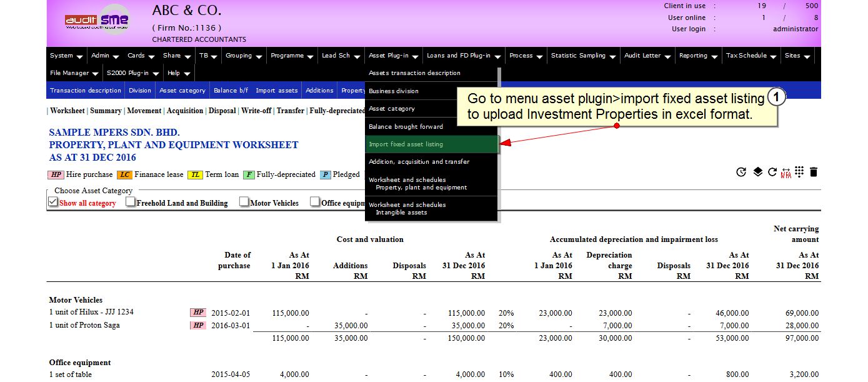Uncheck the Show all category checkbox
Screen dimensions: 868x382
53,202
